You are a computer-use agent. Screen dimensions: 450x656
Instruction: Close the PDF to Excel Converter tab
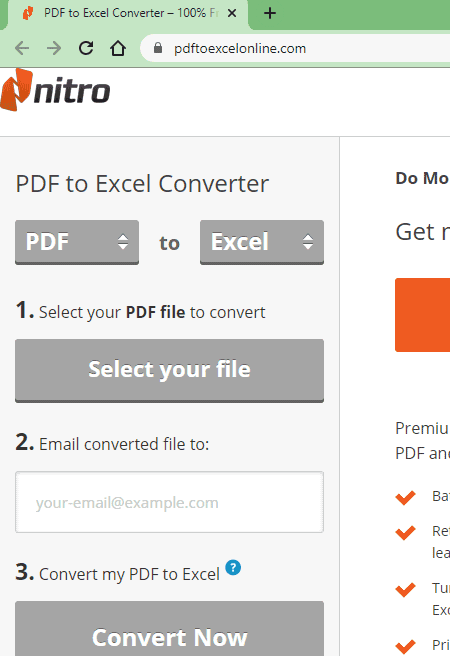coord(232,13)
